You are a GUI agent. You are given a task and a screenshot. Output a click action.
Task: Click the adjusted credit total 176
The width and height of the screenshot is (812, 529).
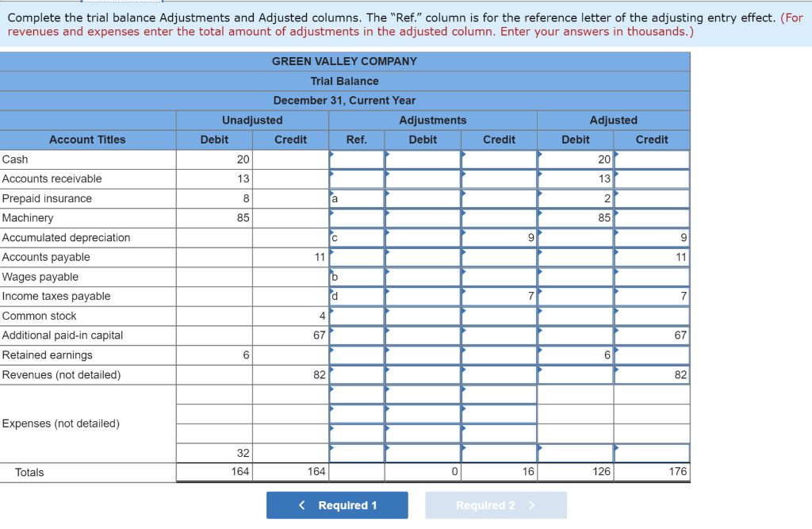pyautogui.click(x=677, y=471)
